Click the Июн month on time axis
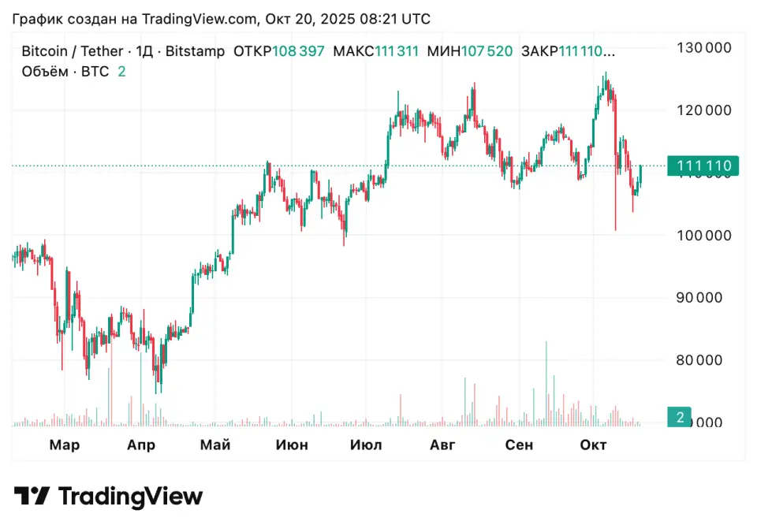The image size is (757, 532). [x=292, y=445]
